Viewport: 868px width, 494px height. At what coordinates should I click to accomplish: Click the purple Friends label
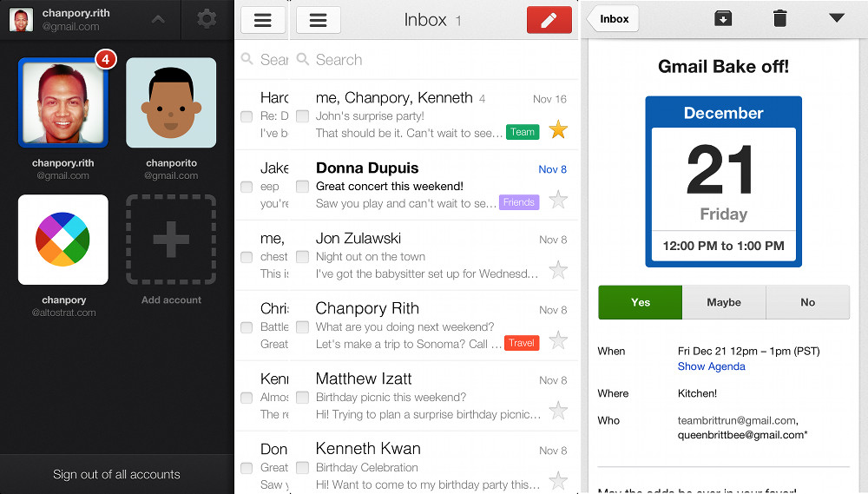(x=519, y=202)
